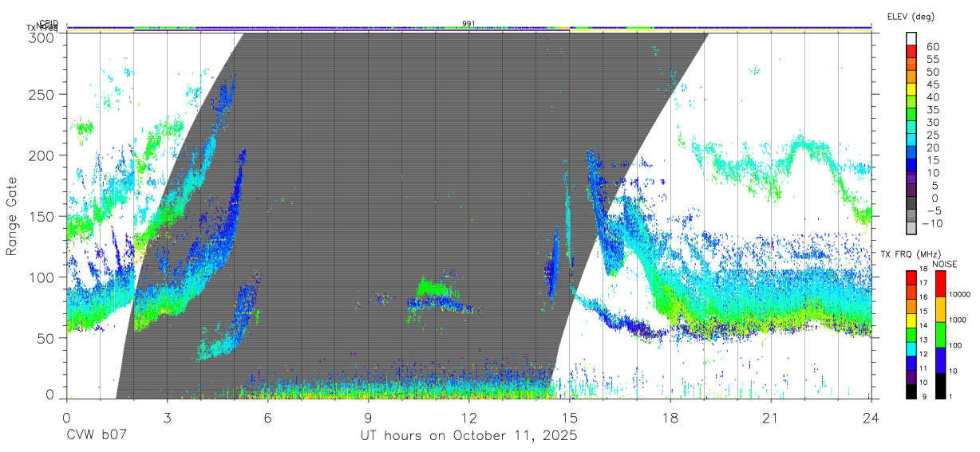Click the '100' range gate tick label

[x=41, y=277]
